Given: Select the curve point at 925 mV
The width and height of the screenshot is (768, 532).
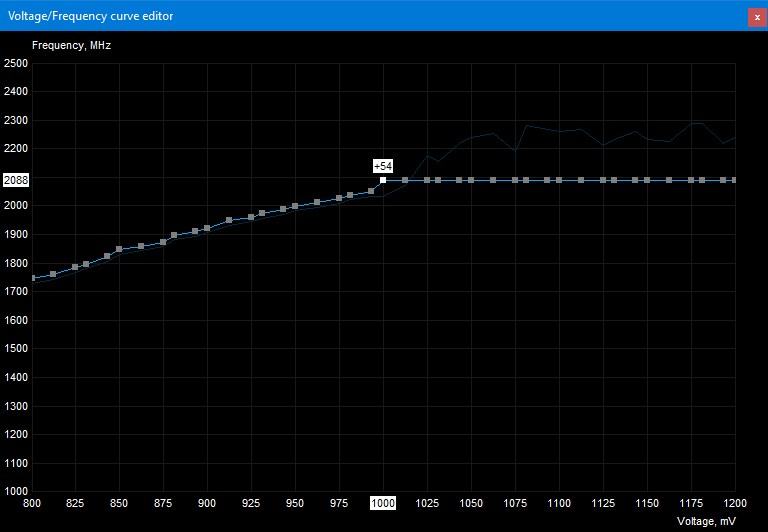Looking at the screenshot, I should coord(251,217).
